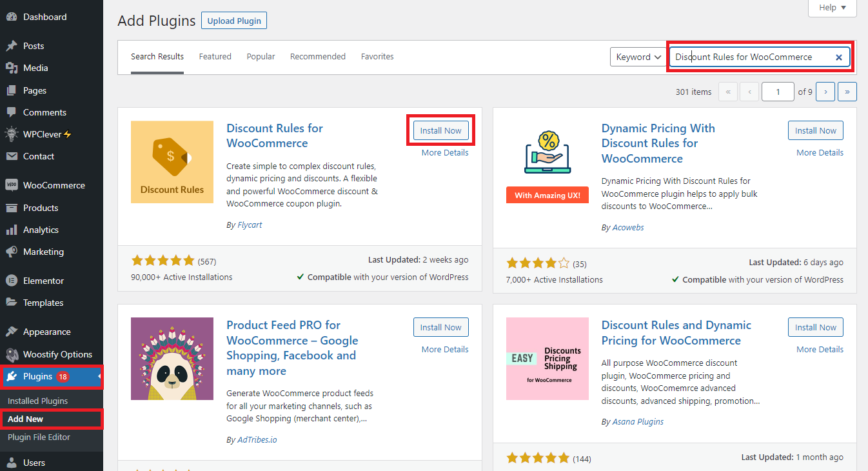Switch to the Popular tab

pyautogui.click(x=261, y=57)
